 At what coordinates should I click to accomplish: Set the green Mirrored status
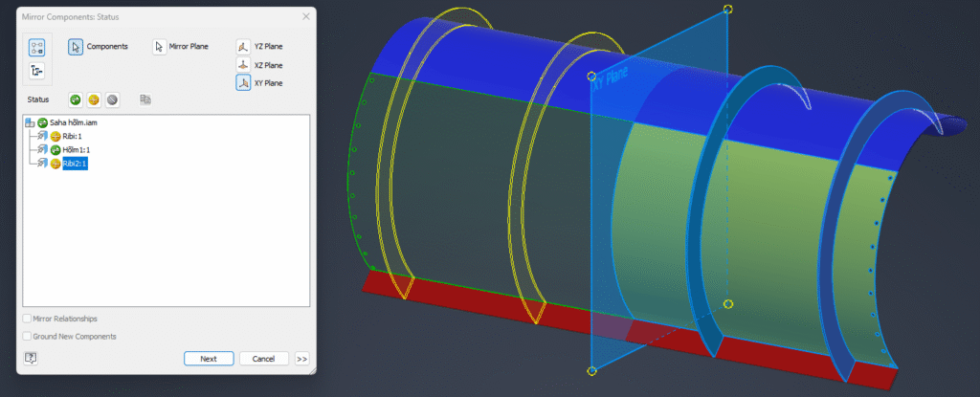point(76,99)
